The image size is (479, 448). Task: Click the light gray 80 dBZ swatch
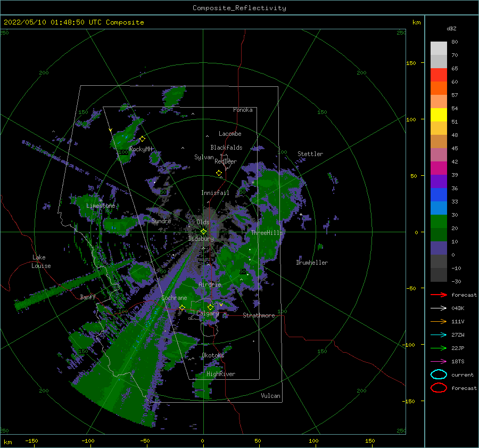[439, 48]
